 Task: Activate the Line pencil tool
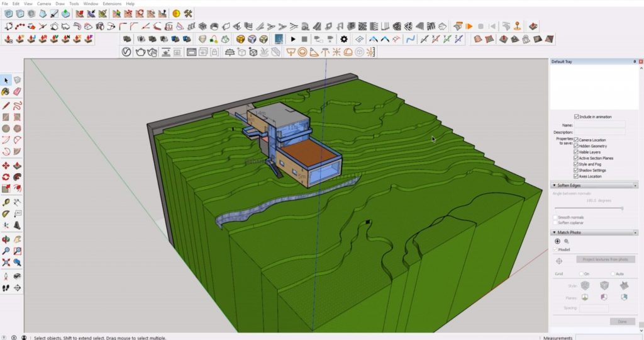pyautogui.click(x=6, y=106)
